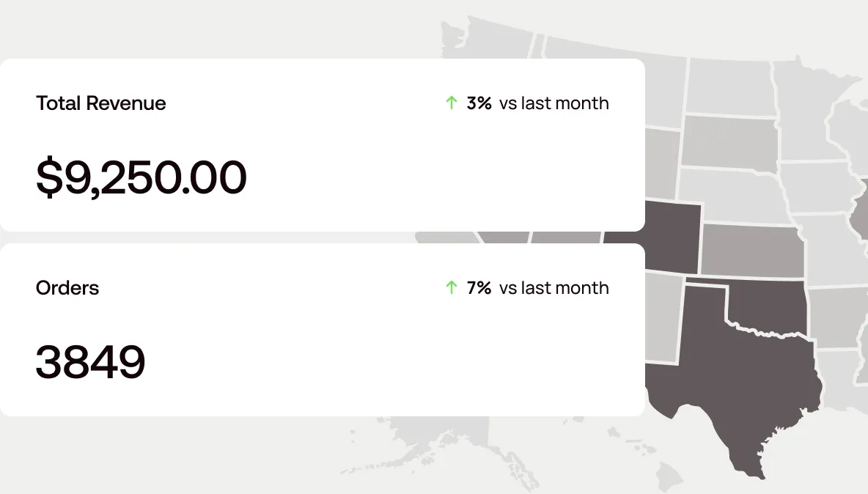Click the green up arrow beside 3%
868x494 pixels.
(450, 103)
